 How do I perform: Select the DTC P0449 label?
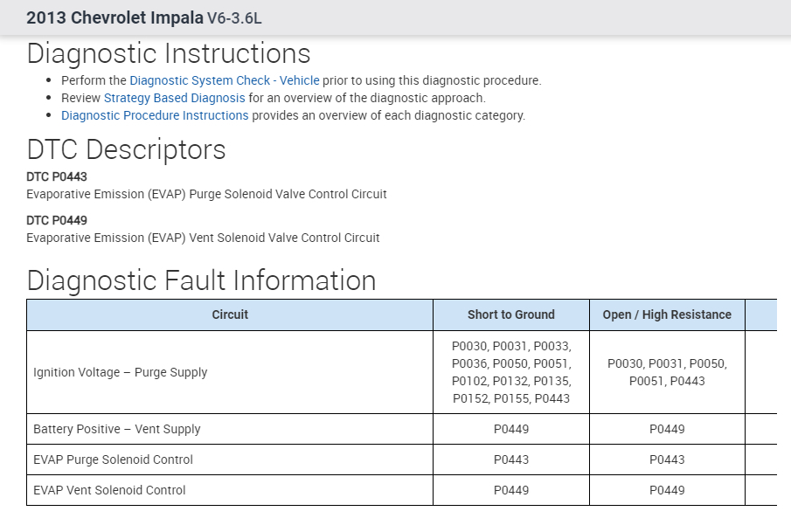click(57, 220)
